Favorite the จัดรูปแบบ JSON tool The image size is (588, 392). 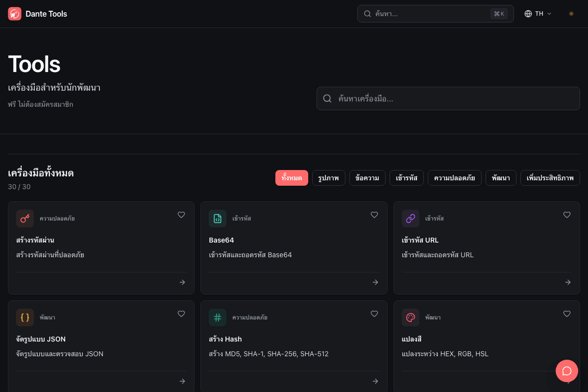[x=181, y=314]
